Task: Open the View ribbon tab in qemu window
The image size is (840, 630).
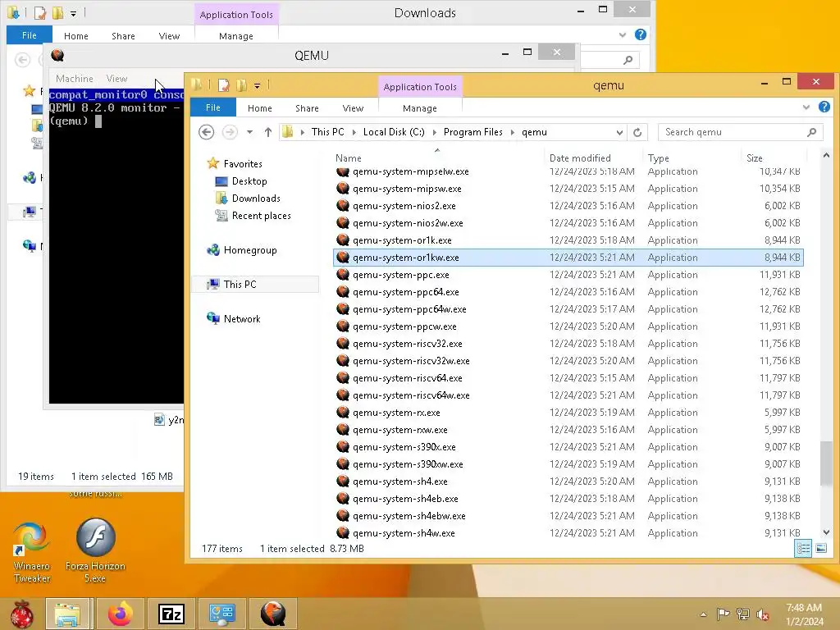Action: 353,108
